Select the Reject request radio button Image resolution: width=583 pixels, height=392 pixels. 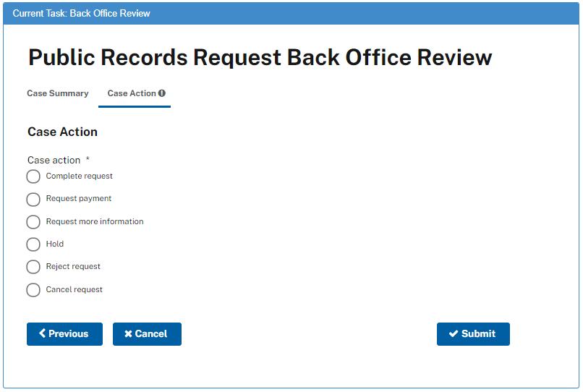click(x=33, y=267)
